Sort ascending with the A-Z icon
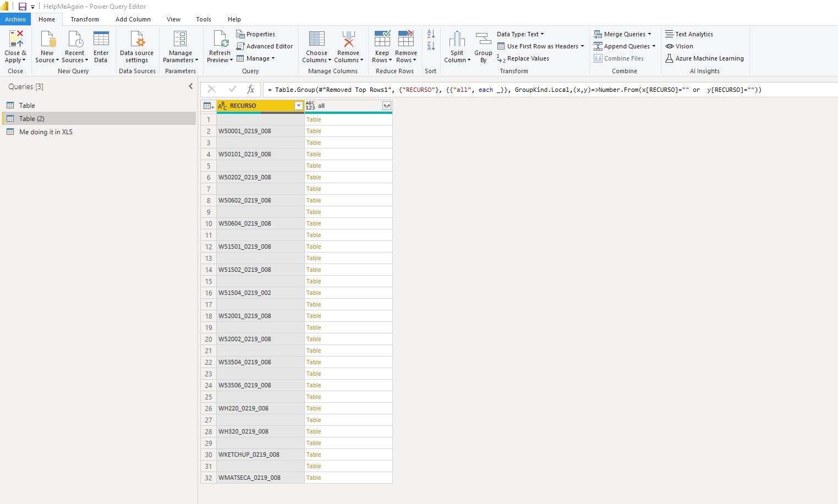Image resolution: width=838 pixels, height=504 pixels. [431, 34]
